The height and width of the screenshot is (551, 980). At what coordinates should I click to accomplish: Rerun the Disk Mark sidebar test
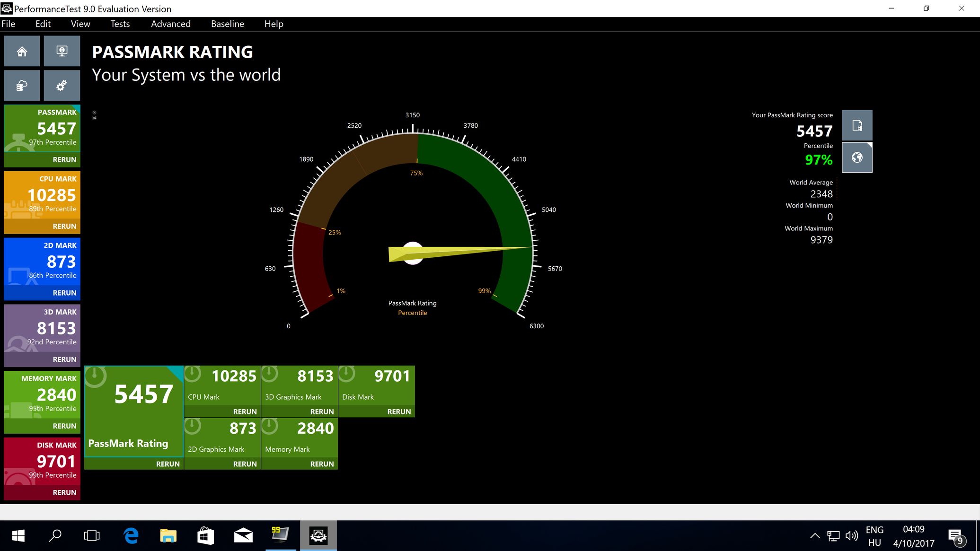tap(64, 493)
